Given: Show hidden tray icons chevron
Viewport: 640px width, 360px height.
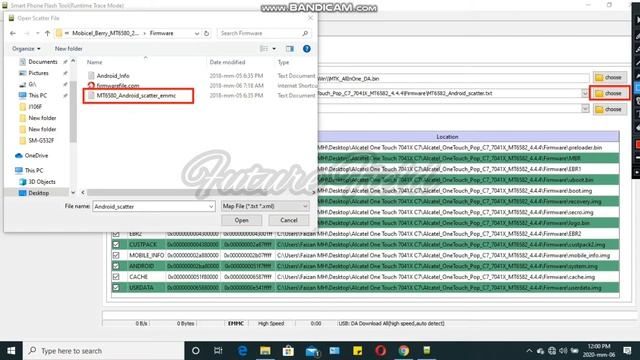Looking at the screenshot, I should coord(529,351).
